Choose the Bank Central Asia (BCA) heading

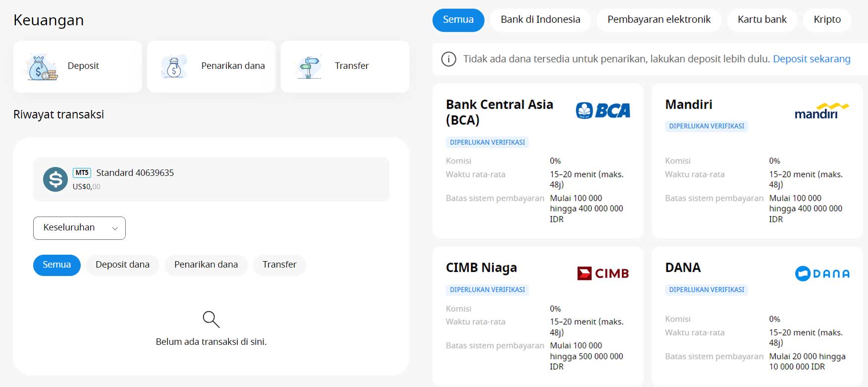click(x=499, y=112)
